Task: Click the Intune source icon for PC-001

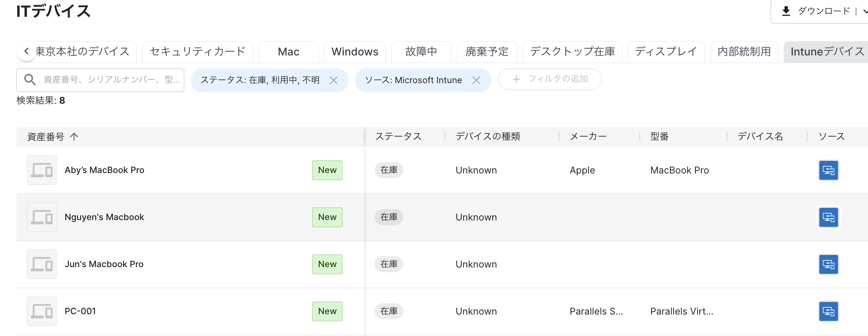Action: (x=828, y=311)
